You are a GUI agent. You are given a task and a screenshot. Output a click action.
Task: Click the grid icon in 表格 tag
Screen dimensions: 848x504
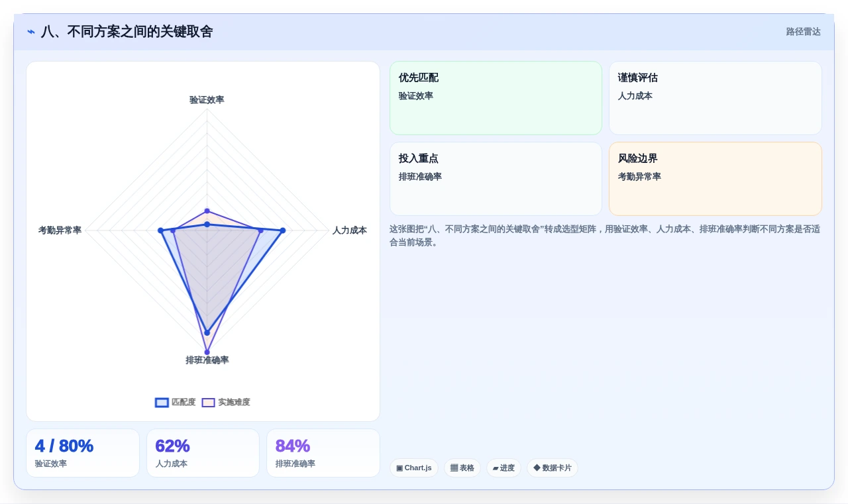click(454, 468)
